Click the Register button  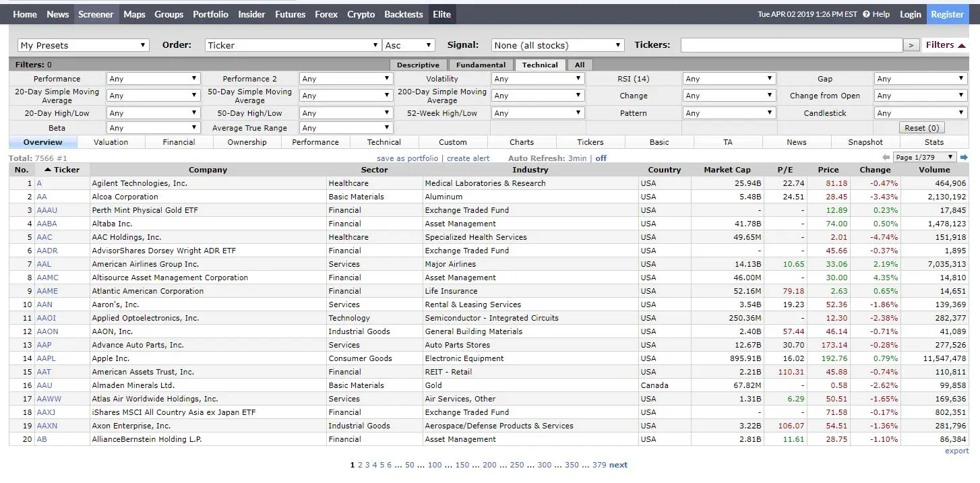948,14
